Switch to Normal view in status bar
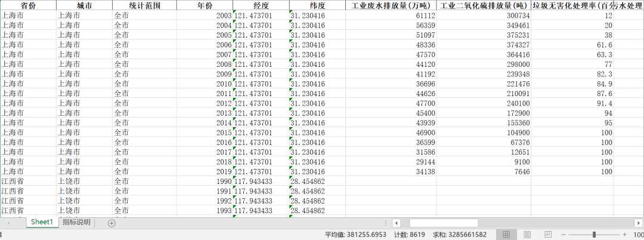644x240 pixels. coord(506,235)
